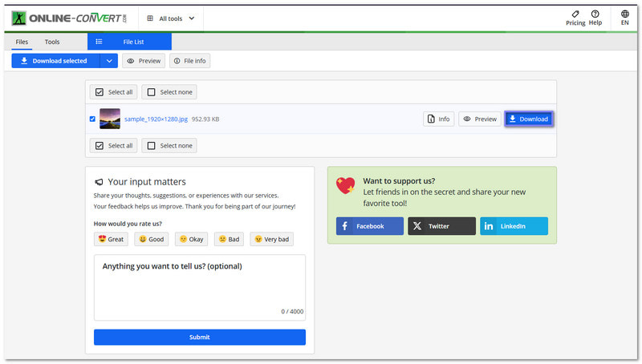Download the sample file with blue Download button
642x364 pixels.
pos(528,119)
